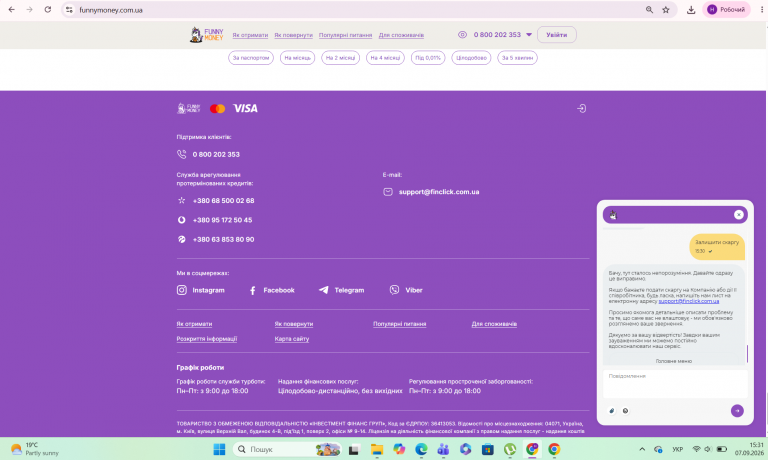Click footer link Як повернути

(294, 324)
